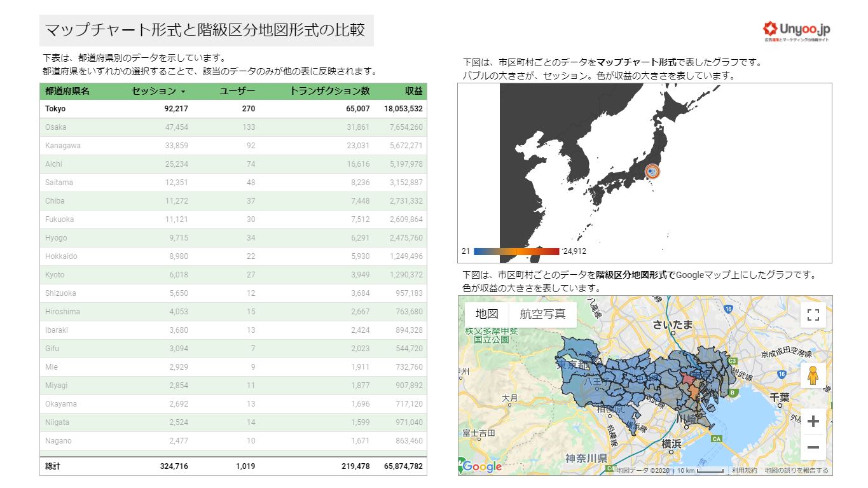
Task: Select the Gifu row
Action: pos(233,349)
